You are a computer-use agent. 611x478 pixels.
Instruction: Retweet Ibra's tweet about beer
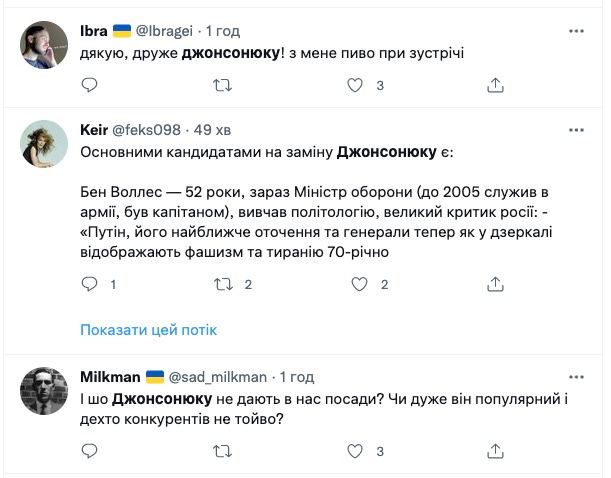pyautogui.click(x=223, y=86)
